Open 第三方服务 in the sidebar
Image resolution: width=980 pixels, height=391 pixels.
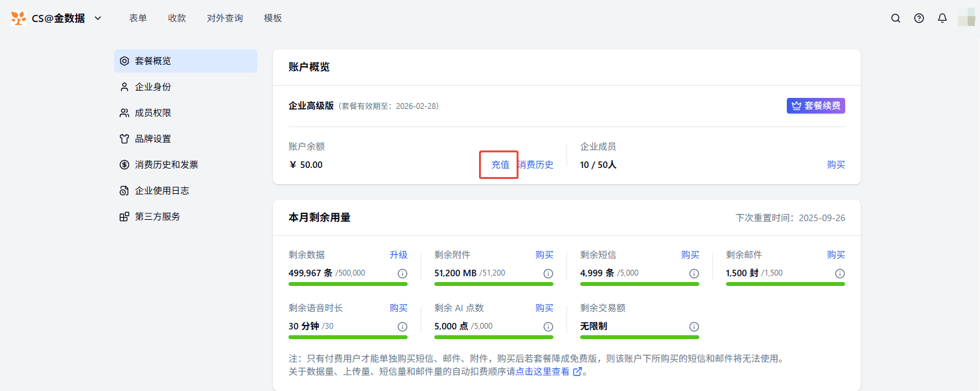tap(157, 217)
